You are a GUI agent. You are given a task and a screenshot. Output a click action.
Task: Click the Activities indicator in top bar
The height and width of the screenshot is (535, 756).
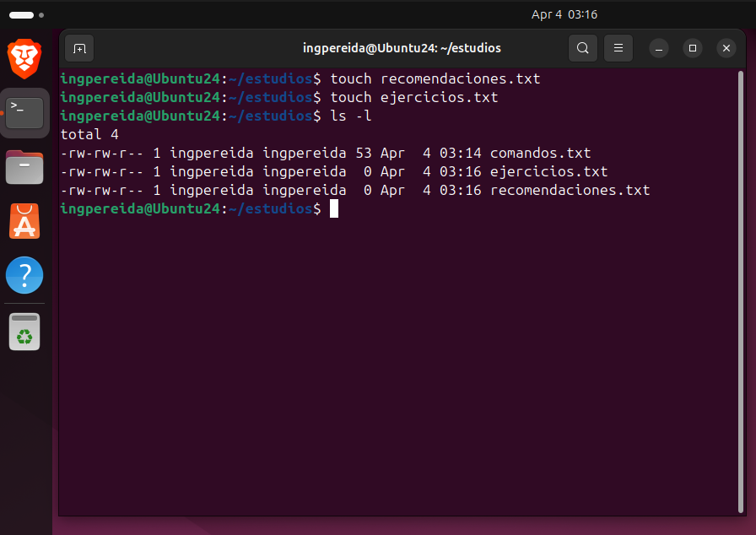26,15
